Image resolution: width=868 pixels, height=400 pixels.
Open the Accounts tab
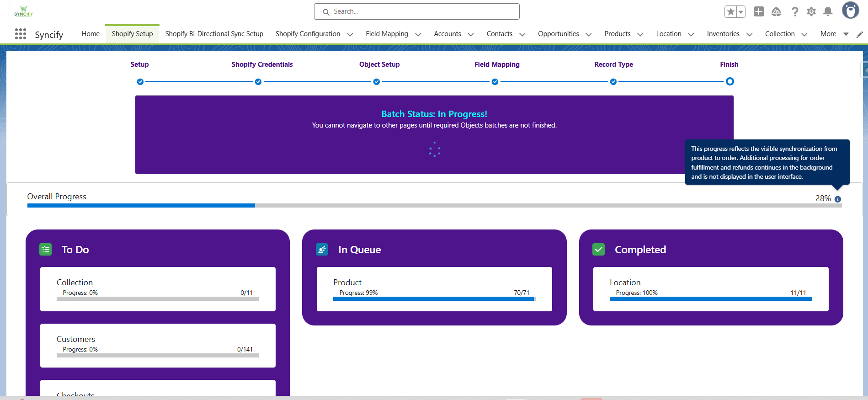click(x=447, y=34)
